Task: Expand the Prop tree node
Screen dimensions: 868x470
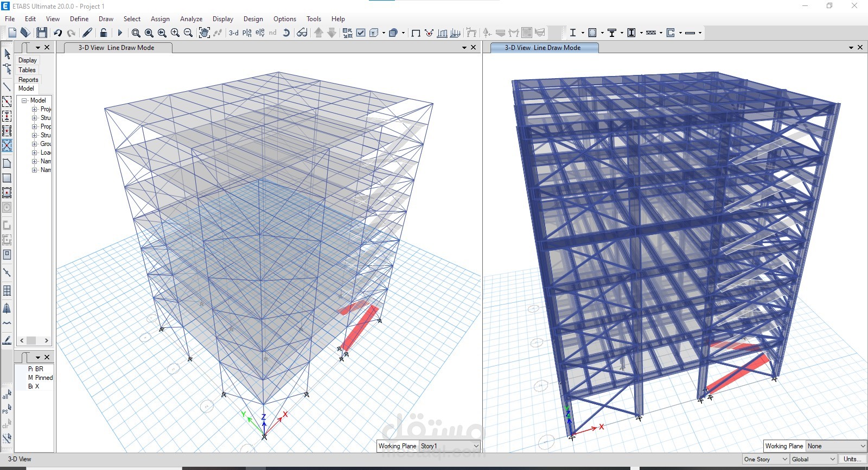Action: click(x=35, y=126)
